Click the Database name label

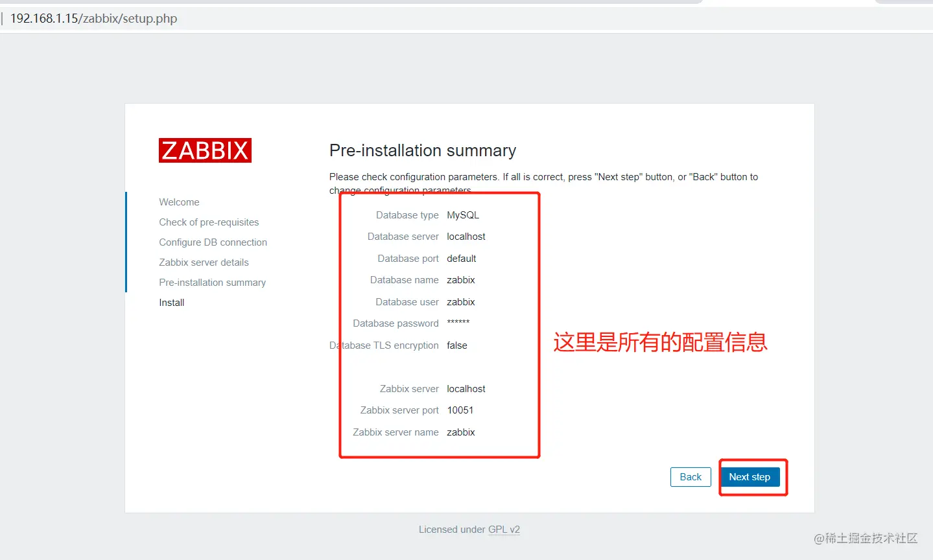click(405, 280)
